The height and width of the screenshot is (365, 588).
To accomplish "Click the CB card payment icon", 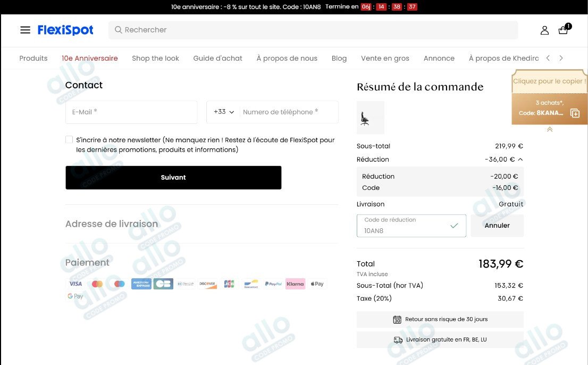I will [163, 284].
